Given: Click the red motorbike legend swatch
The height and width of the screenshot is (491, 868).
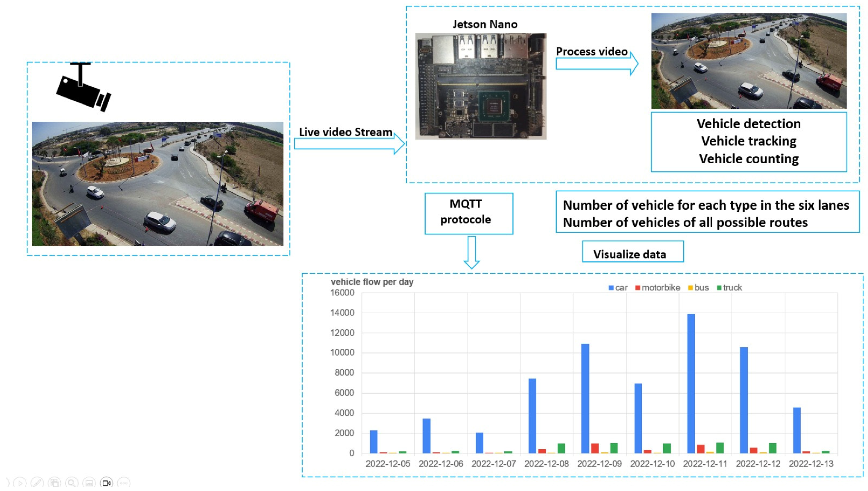Looking at the screenshot, I should (637, 288).
